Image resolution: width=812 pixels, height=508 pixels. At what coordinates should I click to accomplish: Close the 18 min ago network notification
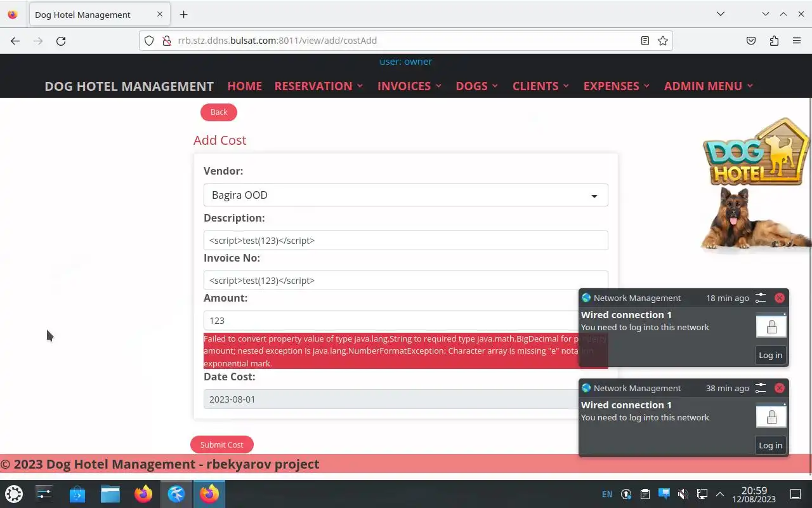(x=780, y=298)
